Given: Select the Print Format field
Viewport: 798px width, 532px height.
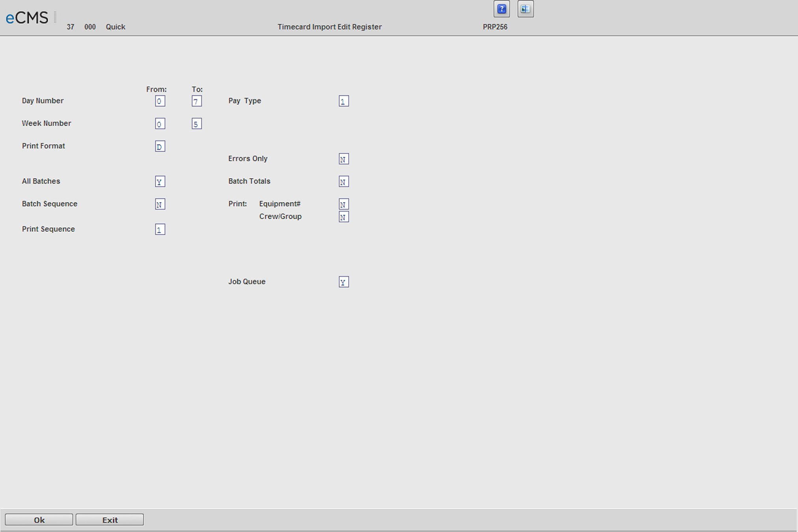Looking at the screenshot, I should pyautogui.click(x=160, y=147).
